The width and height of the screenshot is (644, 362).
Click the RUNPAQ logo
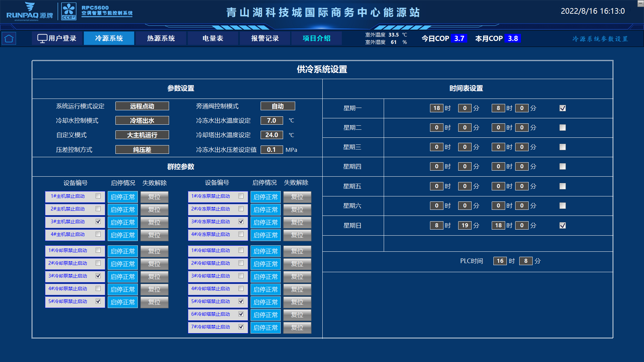[30, 12]
